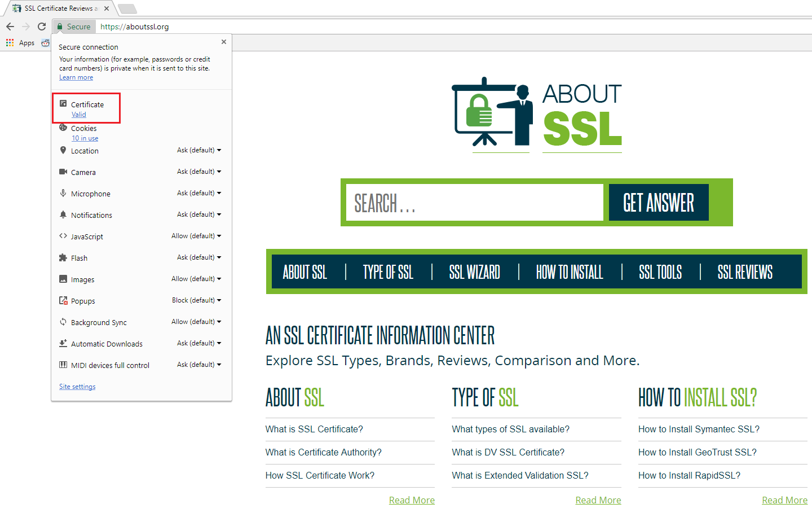Open MIDI devices full control dropdown
This screenshot has width=812, height=517.
coord(199,365)
